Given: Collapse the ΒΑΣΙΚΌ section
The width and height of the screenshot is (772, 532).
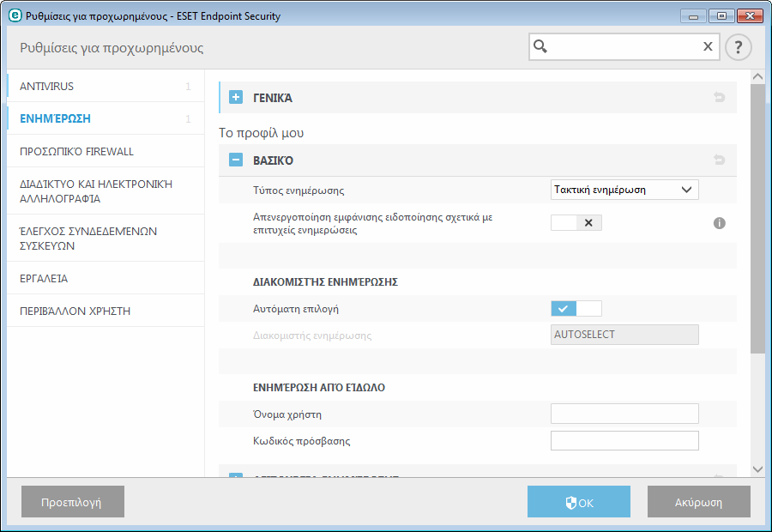Looking at the screenshot, I should tap(236, 160).
